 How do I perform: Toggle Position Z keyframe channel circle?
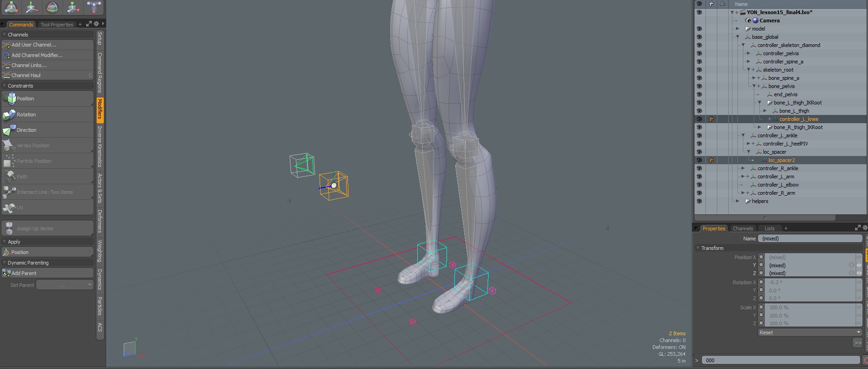(x=761, y=273)
